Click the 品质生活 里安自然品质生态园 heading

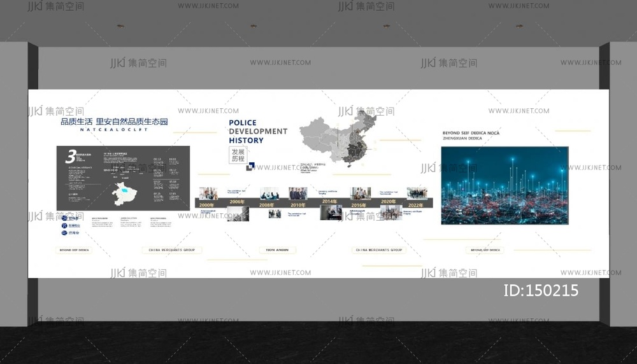point(114,122)
